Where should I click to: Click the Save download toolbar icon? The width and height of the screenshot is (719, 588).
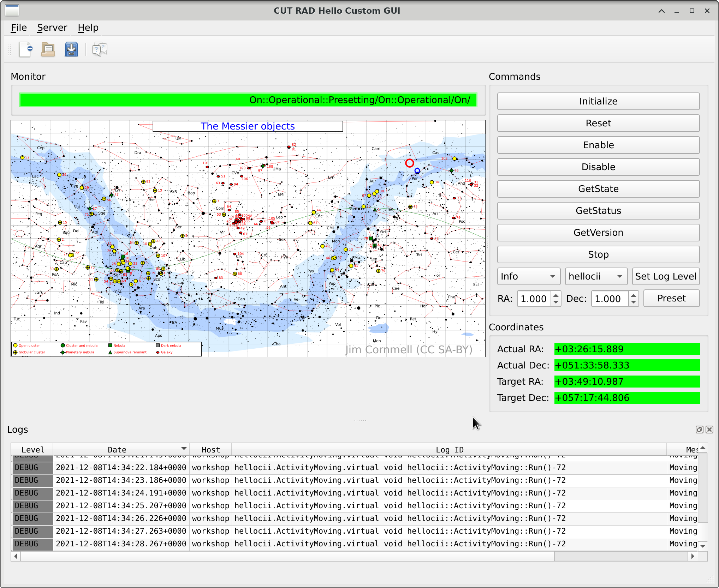tap(71, 49)
